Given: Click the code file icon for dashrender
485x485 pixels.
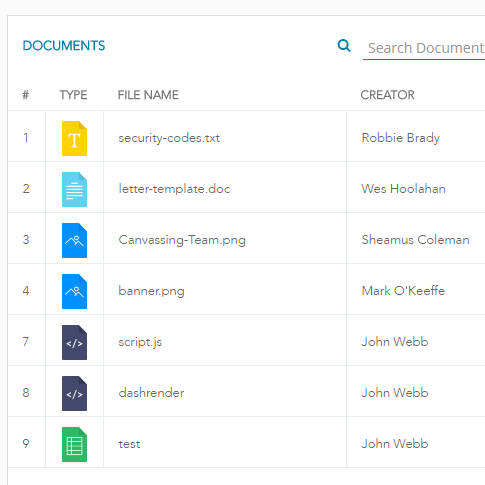Looking at the screenshot, I should click(74, 393).
